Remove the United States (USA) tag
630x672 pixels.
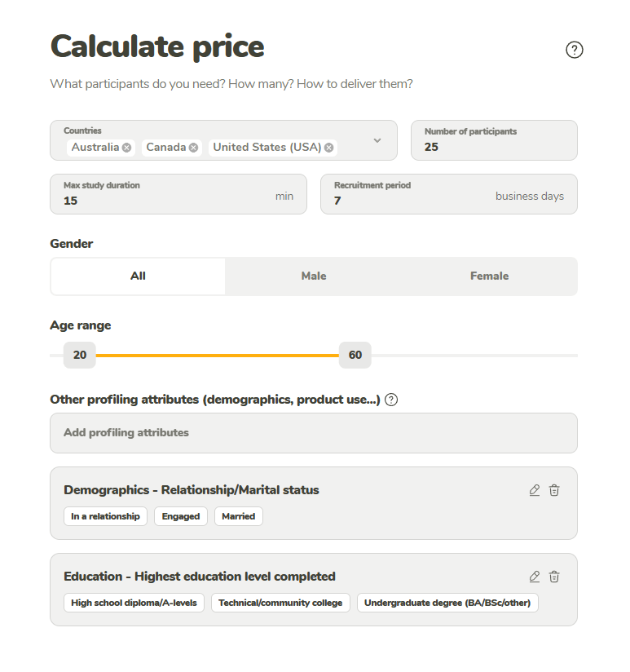click(328, 148)
